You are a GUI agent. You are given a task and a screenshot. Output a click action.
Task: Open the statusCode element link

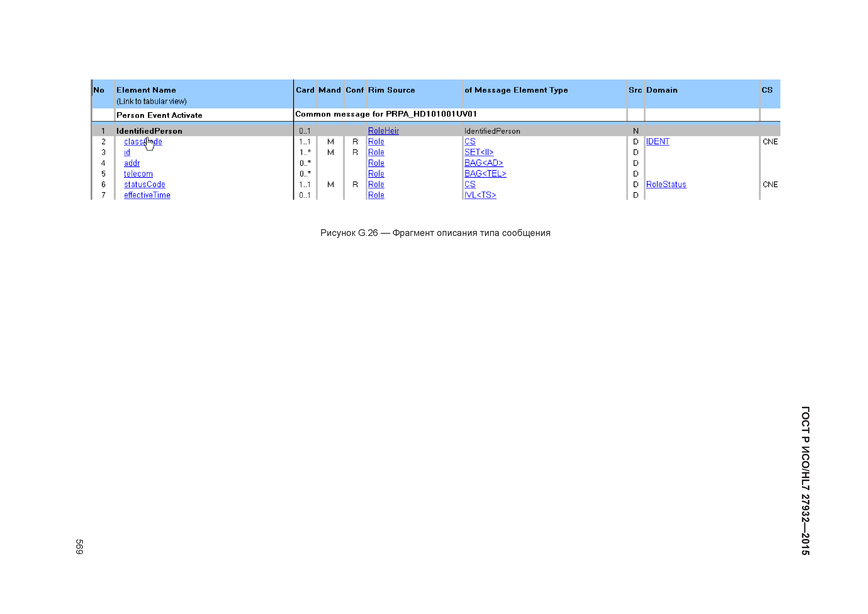click(x=145, y=184)
